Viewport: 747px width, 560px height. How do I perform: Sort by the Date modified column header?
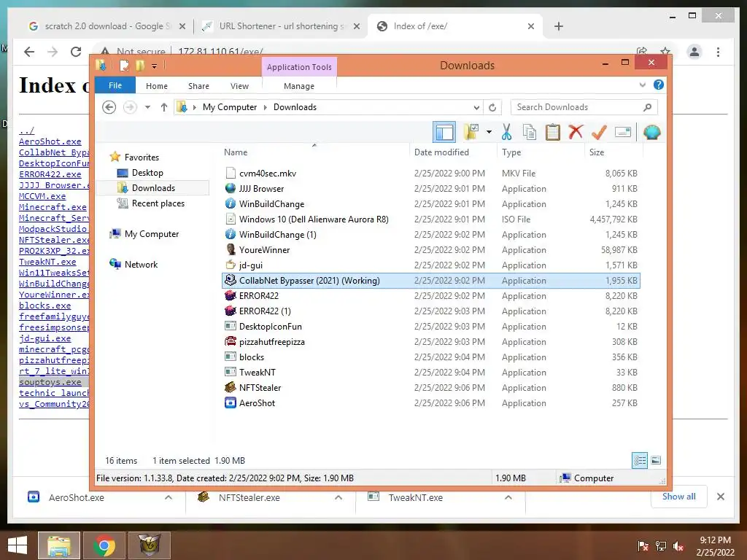[441, 152]
